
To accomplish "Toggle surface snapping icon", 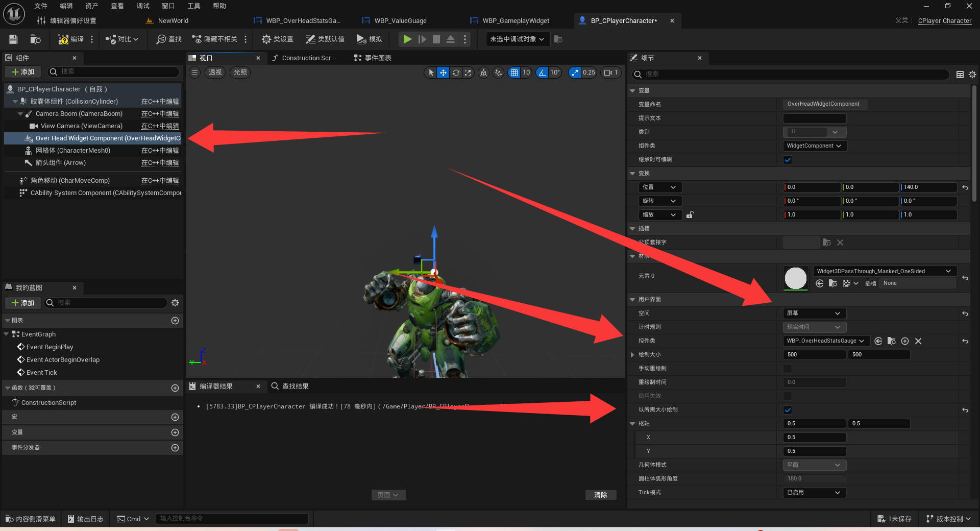I will point(498,73).
